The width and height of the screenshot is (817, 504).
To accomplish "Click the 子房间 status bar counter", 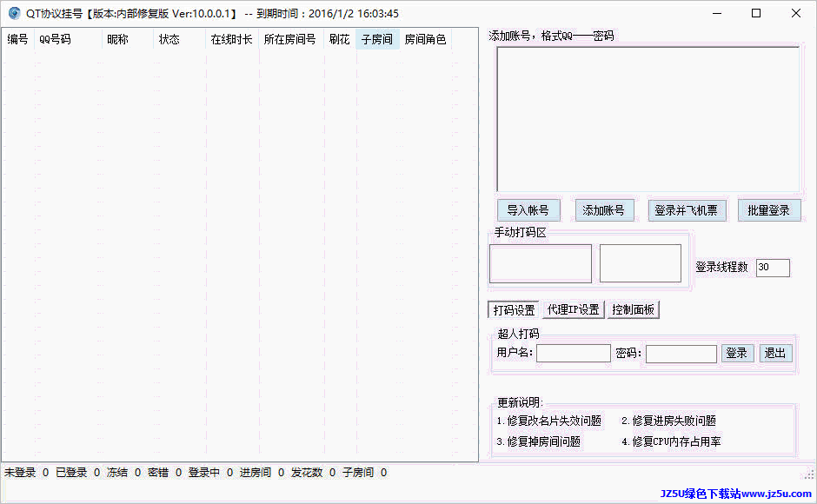I will coord(365,473).
